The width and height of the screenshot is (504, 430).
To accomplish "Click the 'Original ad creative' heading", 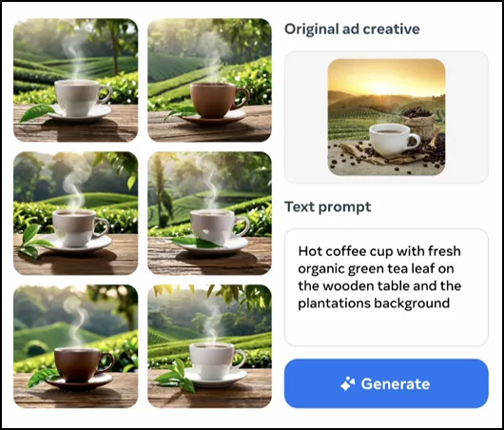I will coord(352,29).
